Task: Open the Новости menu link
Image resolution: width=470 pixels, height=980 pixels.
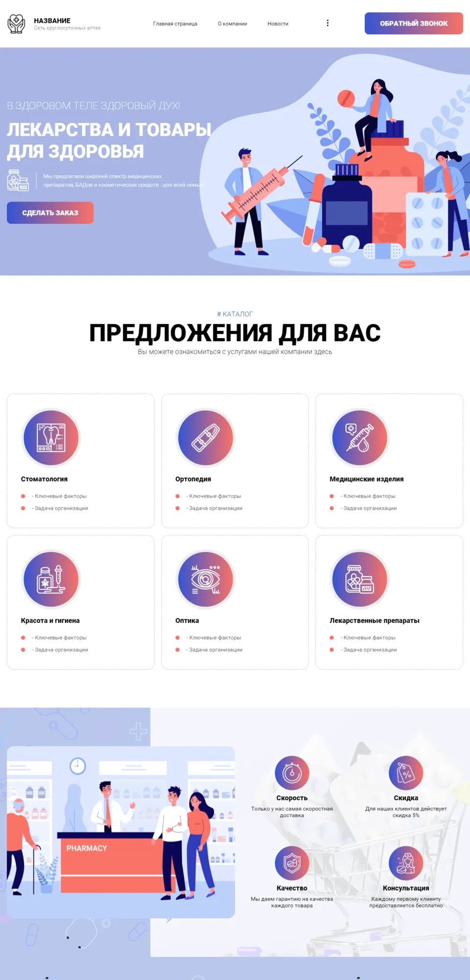Action: (278, 24)
